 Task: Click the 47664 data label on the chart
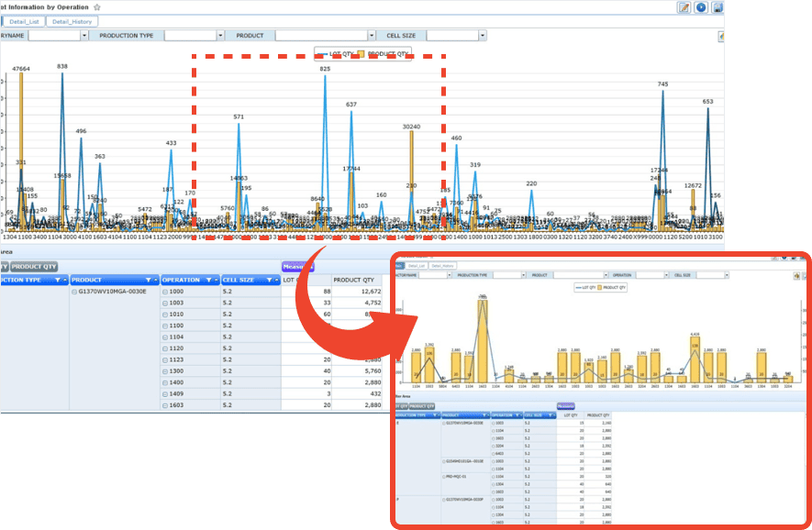pos(21,69)
